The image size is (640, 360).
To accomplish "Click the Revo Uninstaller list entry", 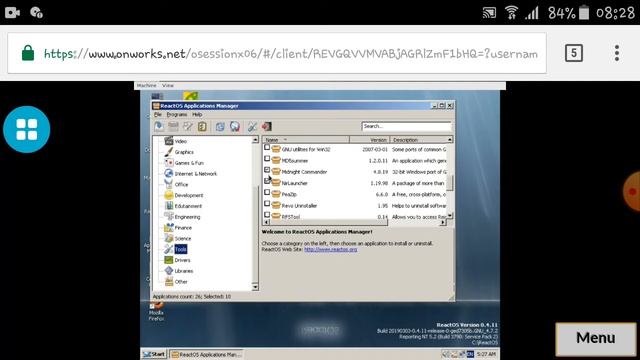I will [x=299, y=206].
